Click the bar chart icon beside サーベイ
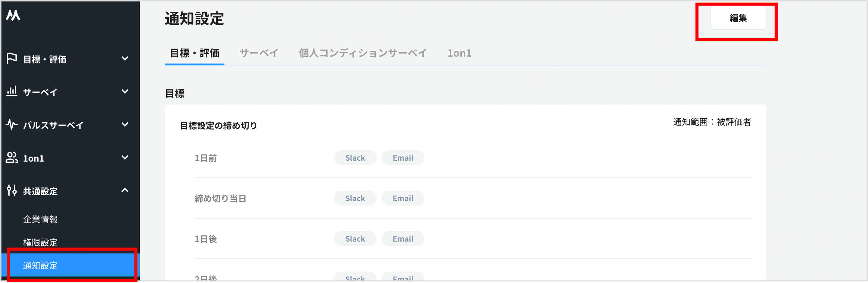Screen dimensions: 868x283 tap(12, 91)
